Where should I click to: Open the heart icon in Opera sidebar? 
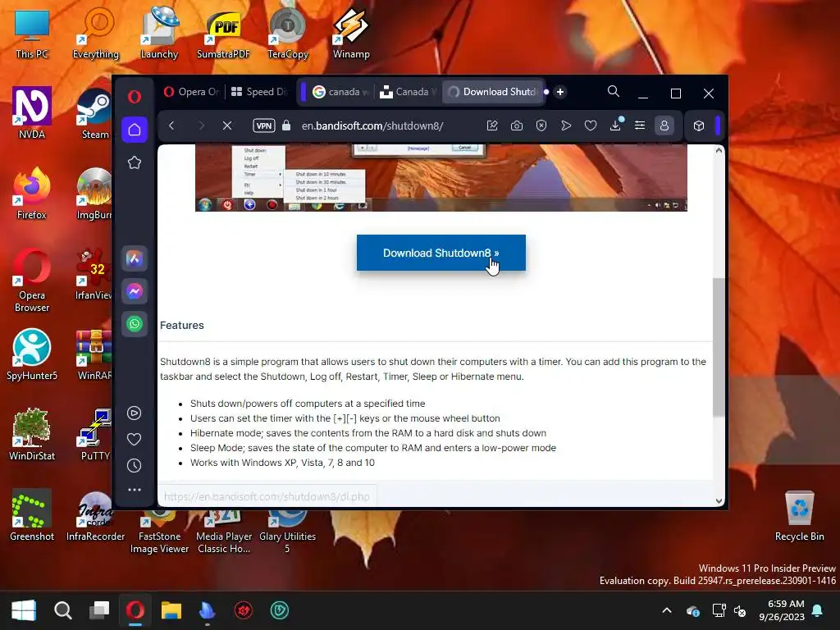tap(135, 440)
